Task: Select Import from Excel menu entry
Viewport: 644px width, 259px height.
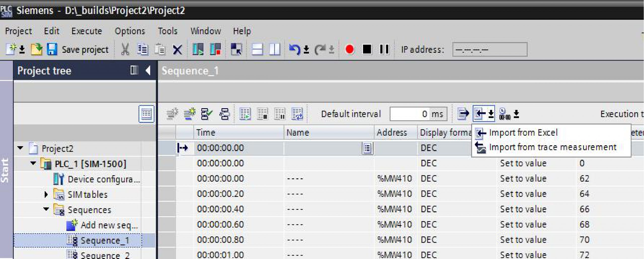Action: [x=523, y=133]
